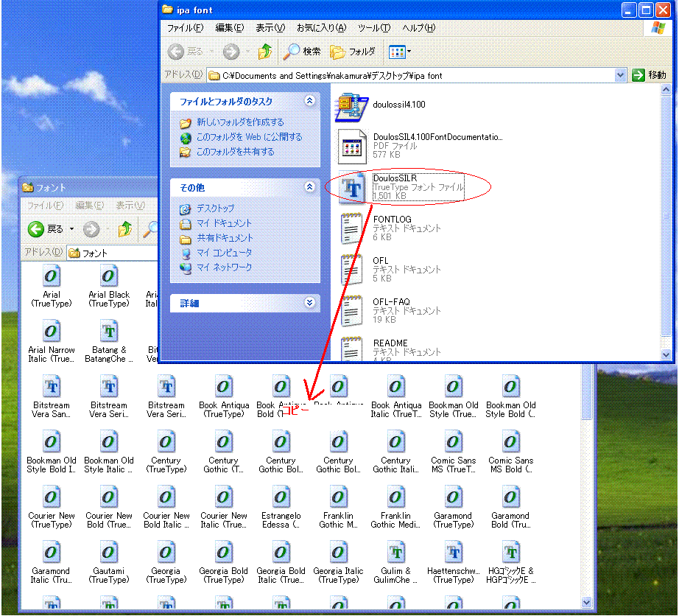Click the Up folder icon in フォント window toolbar
The image size is (679, 616).
click(124, 228)
